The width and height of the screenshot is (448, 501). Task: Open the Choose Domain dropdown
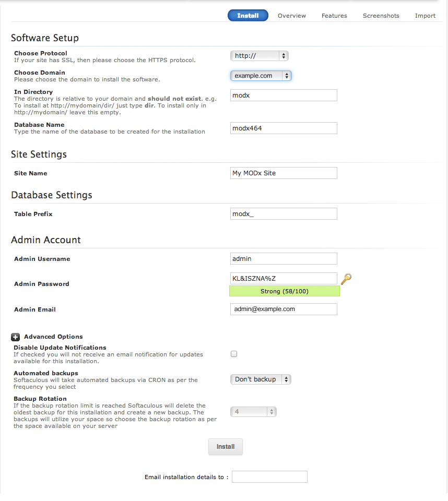click(x=261, y=76)
